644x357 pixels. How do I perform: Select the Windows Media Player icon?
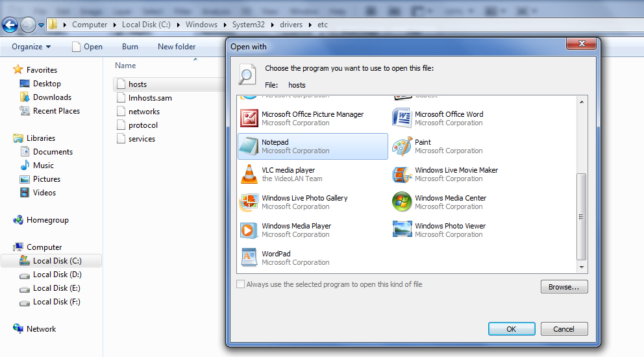[x=249, y=230]
